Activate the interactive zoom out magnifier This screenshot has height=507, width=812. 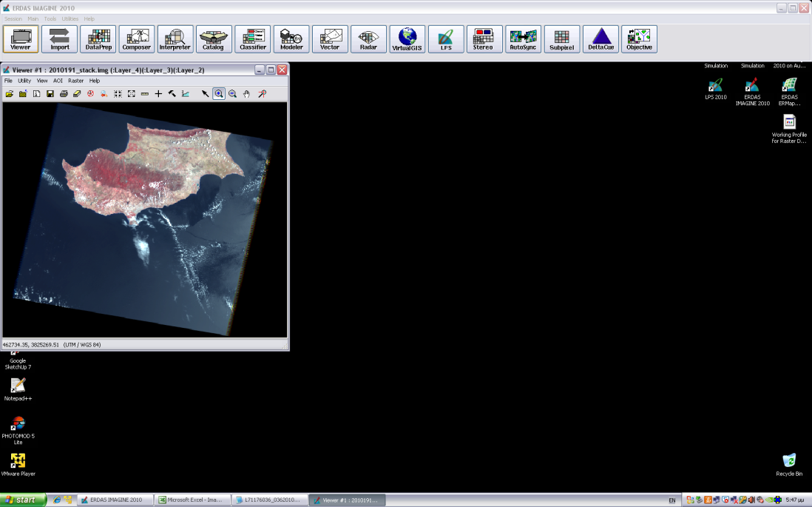232,94
